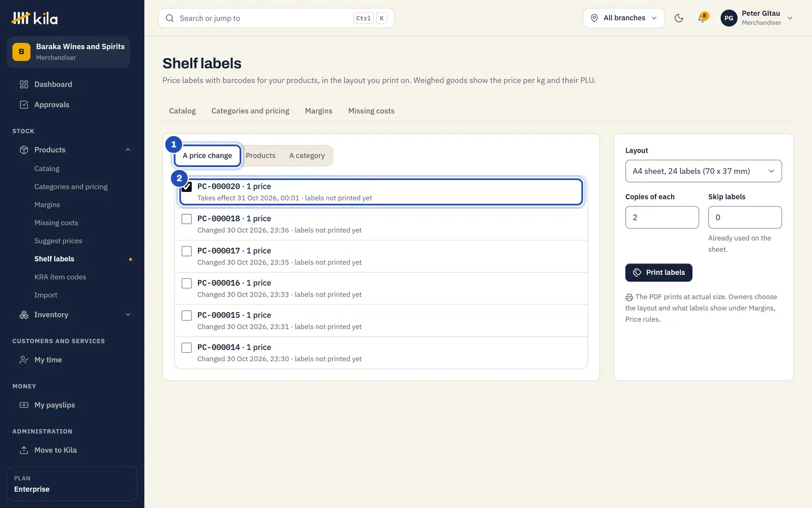Image resolution: width=812 pixels, height=508 pixels.
Task: Go to the Margins tab
Action: [x=319, y=111]
